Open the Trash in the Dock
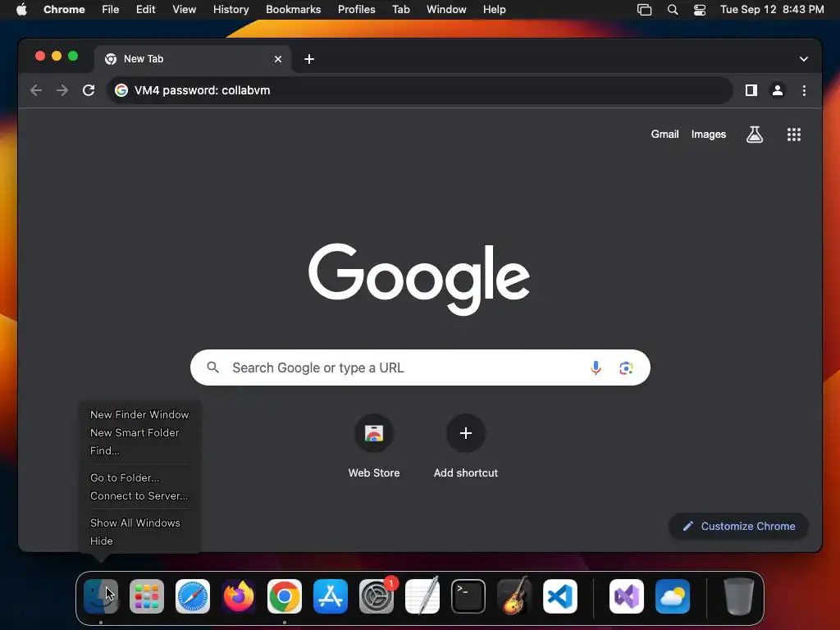Viewport: 840px width, 630px height. [x=739, y=596]
